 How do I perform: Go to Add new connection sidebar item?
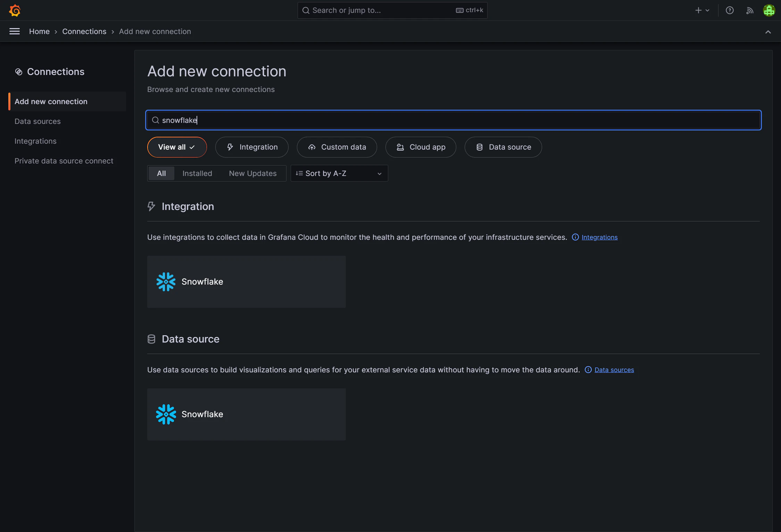click(x=67, y=101)
